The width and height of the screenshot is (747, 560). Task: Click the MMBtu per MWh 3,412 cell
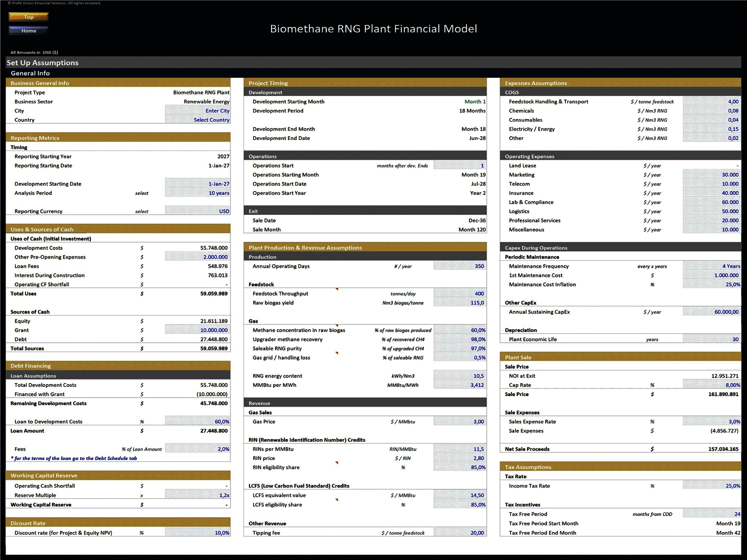pyautogui.click(x=460, y=385)
